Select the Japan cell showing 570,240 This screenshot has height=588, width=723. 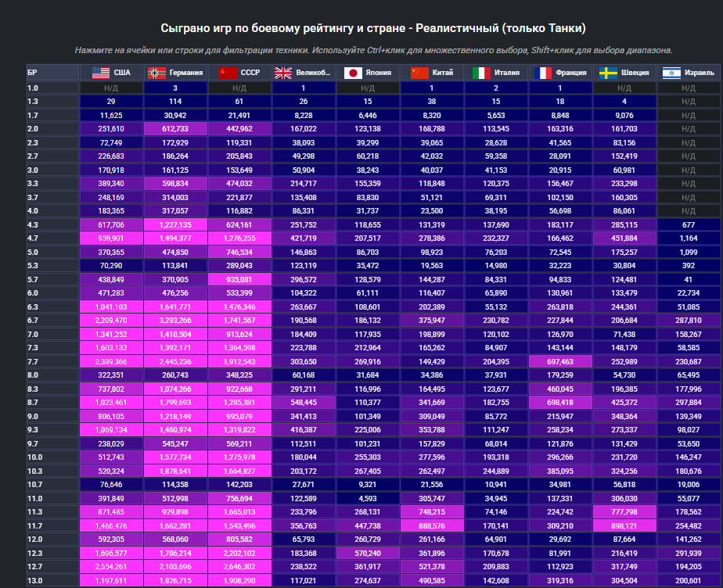[x=368, y=552]
